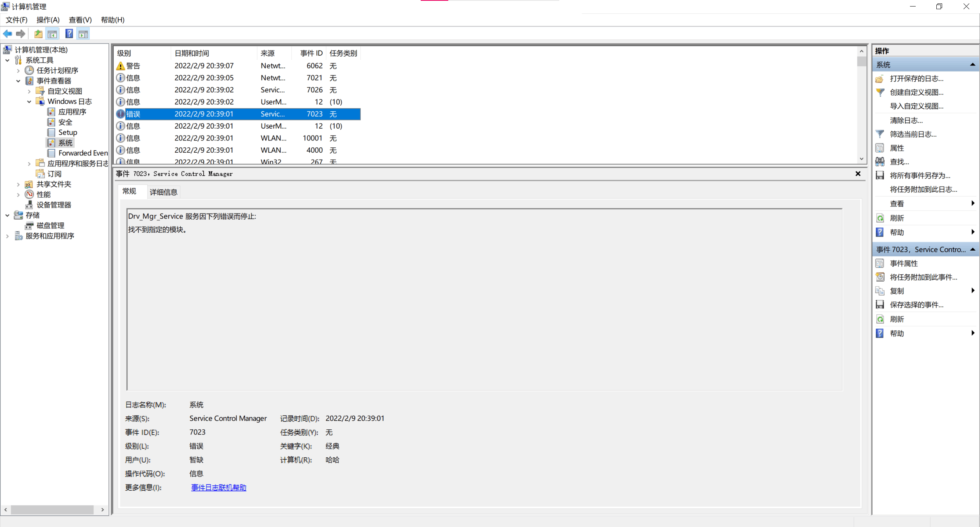The height and width of the screenshot is (527, 980).
Task: Click Refresh (刷新) under event 7023 section
Action: pyautogui.click(x=897, y=319)
